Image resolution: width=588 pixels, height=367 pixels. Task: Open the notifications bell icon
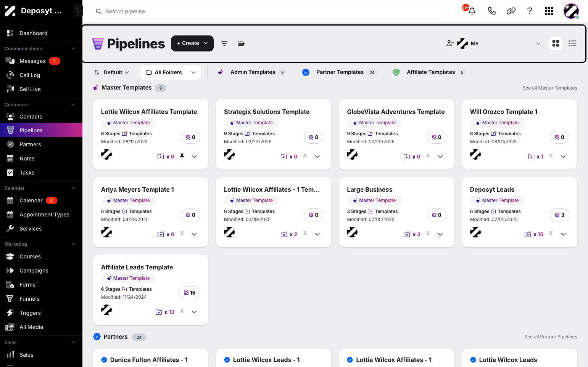coord(472,11)
